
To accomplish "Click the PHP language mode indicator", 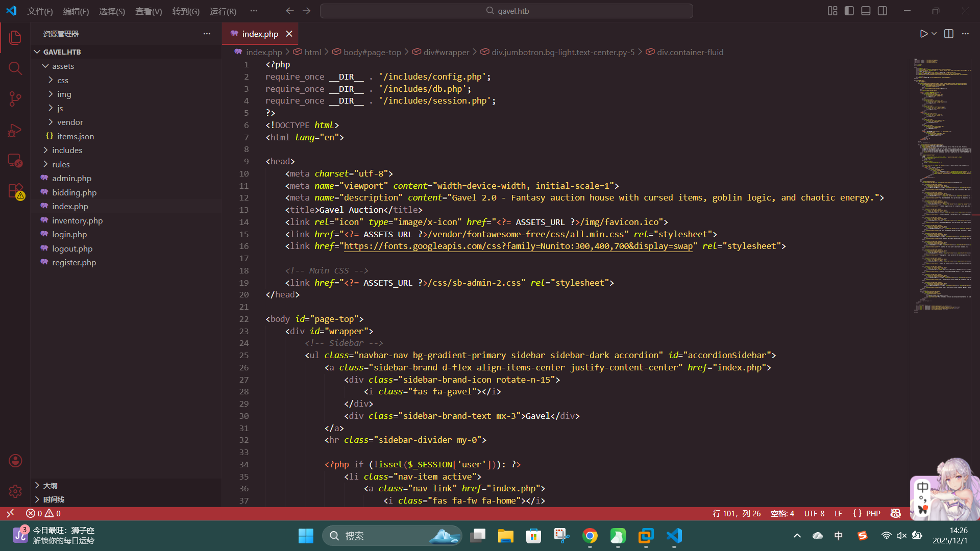I will tap(873, 513).
